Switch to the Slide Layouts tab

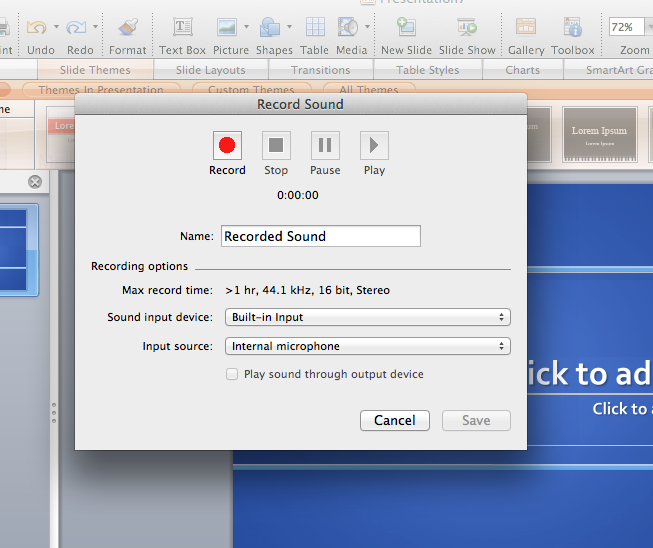(211, 70)
